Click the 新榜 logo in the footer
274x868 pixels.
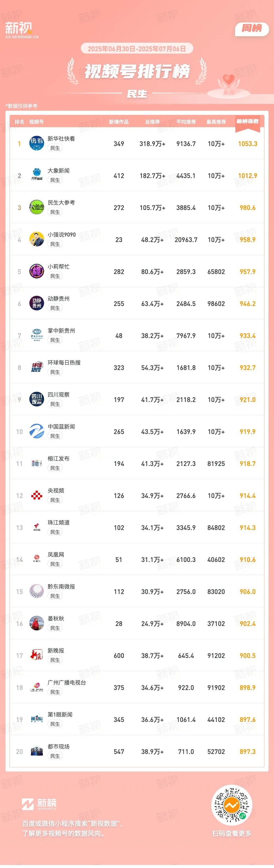coord(39,804)
